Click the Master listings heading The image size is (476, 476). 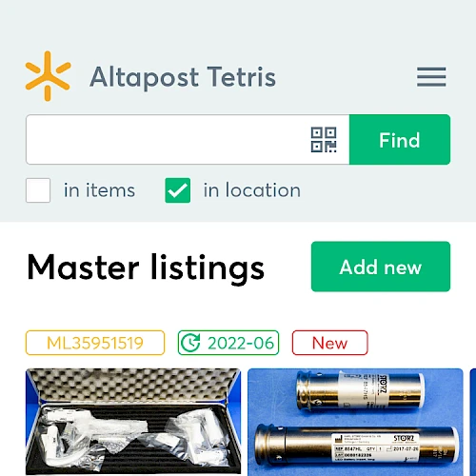[x=146, y=268]
